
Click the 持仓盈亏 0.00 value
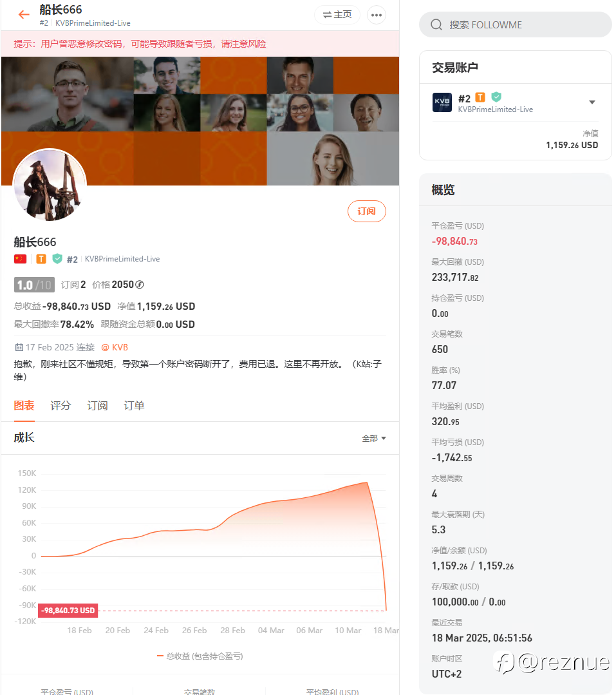[440, 314]
